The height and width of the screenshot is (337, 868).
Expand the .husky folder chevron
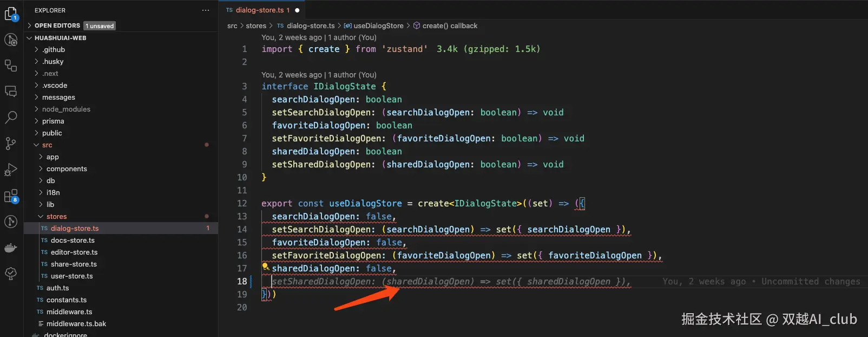pos(37,61)
